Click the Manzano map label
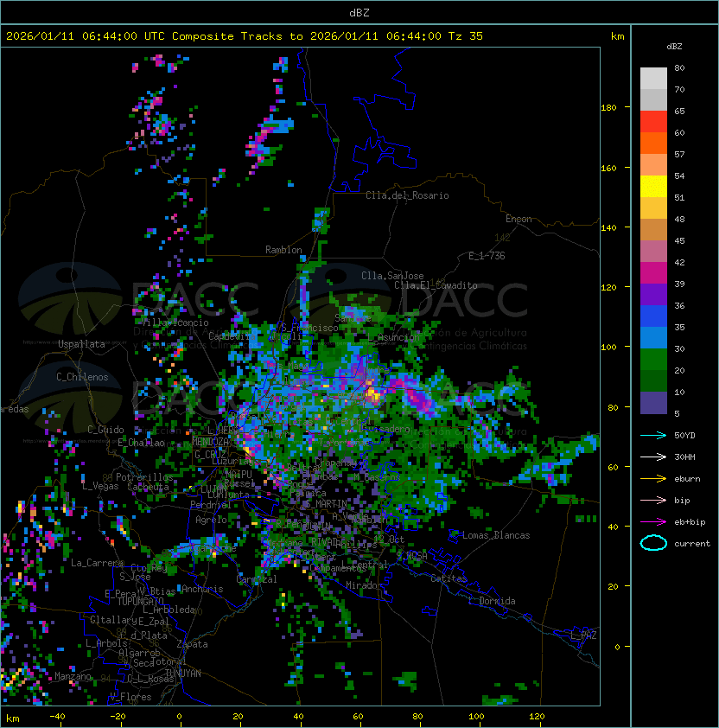The width and height of the screenshot is (719, 728). click(73, 676)
